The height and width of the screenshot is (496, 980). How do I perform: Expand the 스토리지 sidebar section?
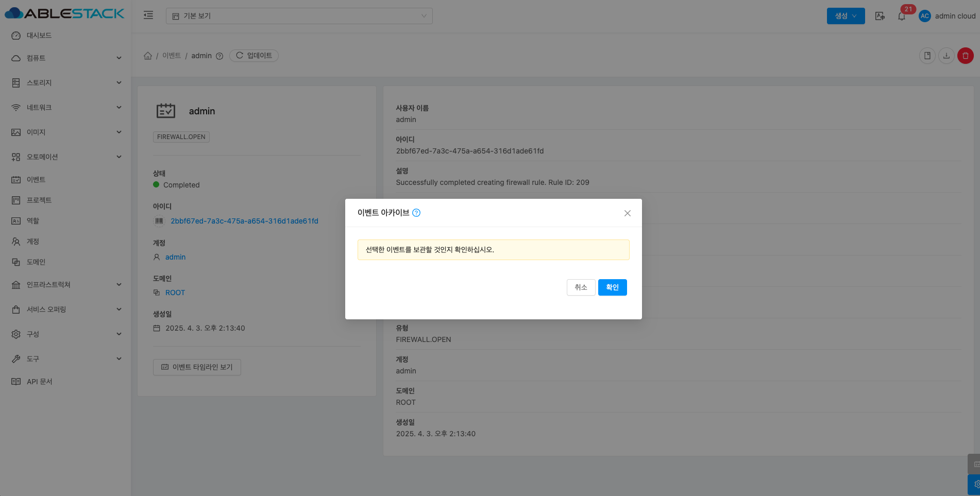66,83
